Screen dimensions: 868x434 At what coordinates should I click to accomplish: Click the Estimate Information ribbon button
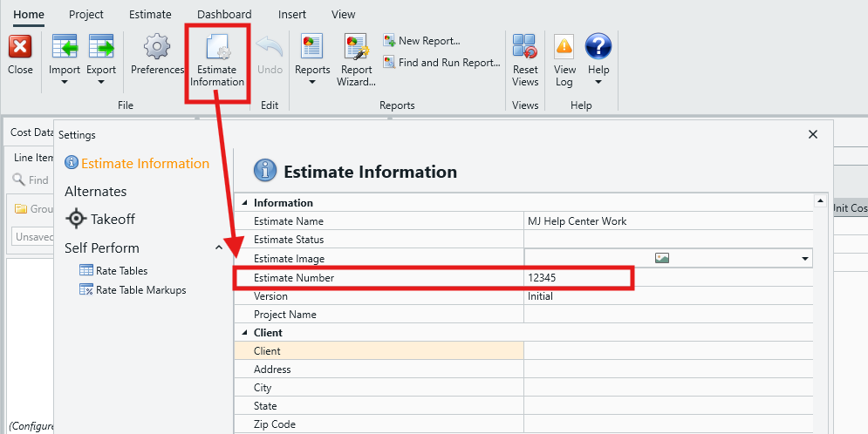click(217, 59)
